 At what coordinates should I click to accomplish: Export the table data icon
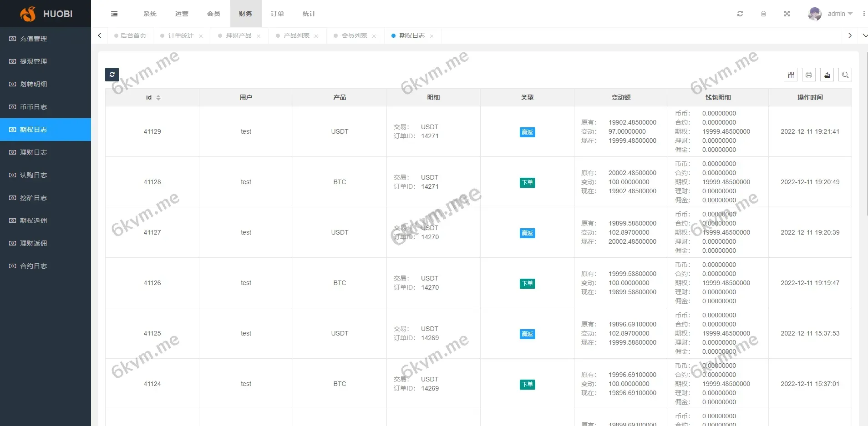tap(827, 75)
